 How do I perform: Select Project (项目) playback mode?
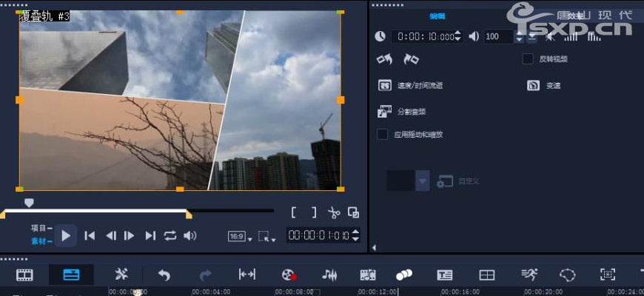click(x=39, y=228)
